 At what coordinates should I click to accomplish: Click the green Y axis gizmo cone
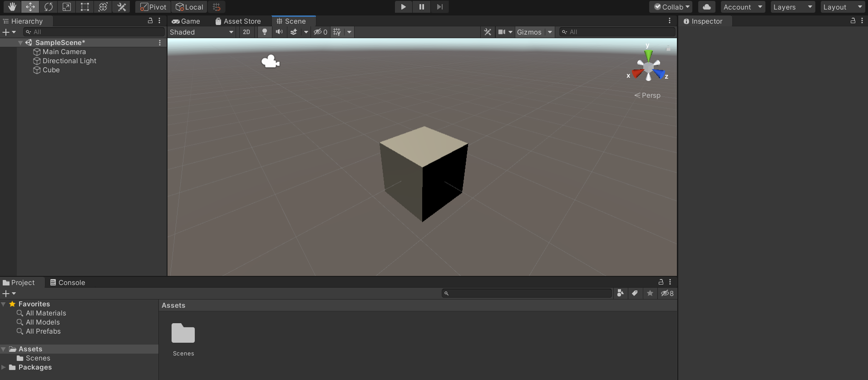(648, 56)
